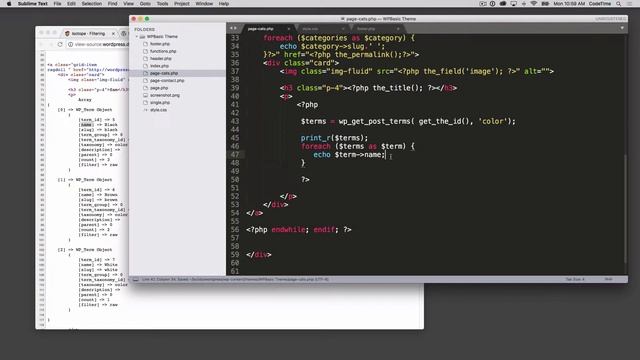This screenshot has height=360, width=640.
Task: Click the 1Password circle menu bar icon
Action: [493, 4]
